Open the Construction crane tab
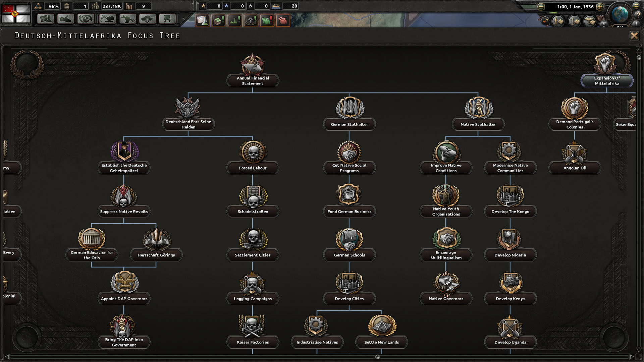Viewport: 644px width, 362px height. coord(107,19)
